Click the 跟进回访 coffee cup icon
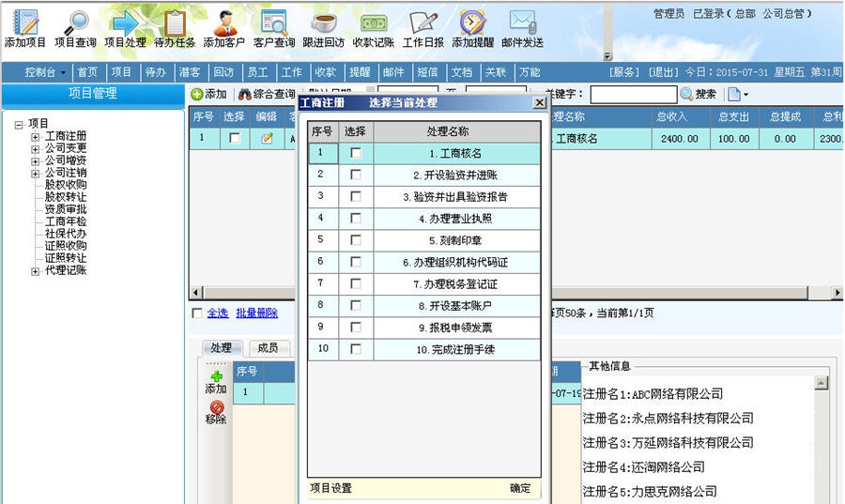Screen dimensions: 845x504 coord(323,29)
